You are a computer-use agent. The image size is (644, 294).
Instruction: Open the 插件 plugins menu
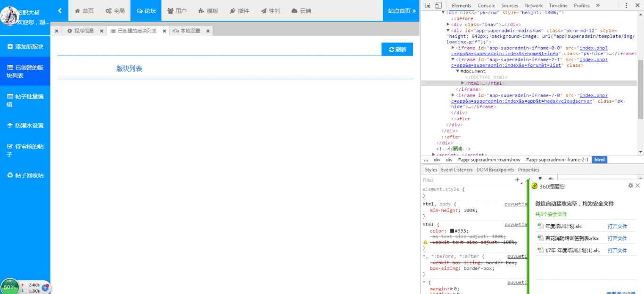(x=239, y=10)
